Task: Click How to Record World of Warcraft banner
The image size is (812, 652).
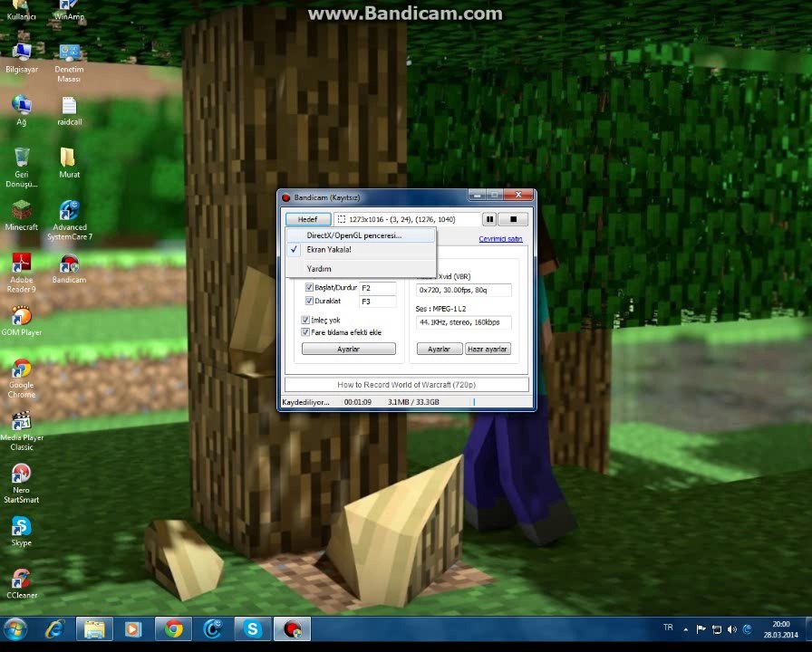Action: tap(407, 385)
